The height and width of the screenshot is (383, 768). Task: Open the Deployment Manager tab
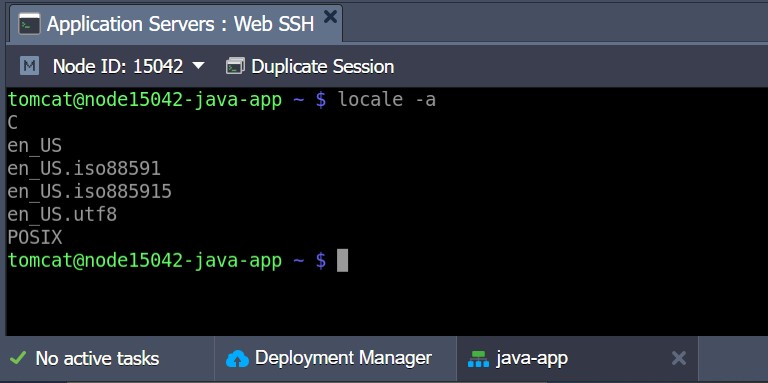tap(336, 359)
